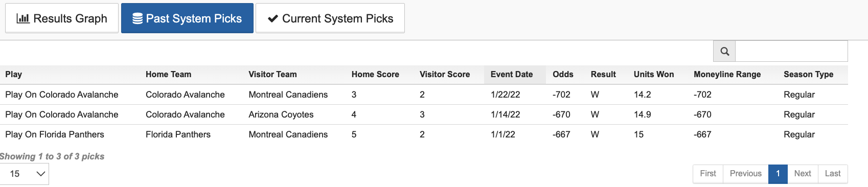Open the Results Graph tab
868x187 pixels.
pyautogui.click(x=62, y=18)
